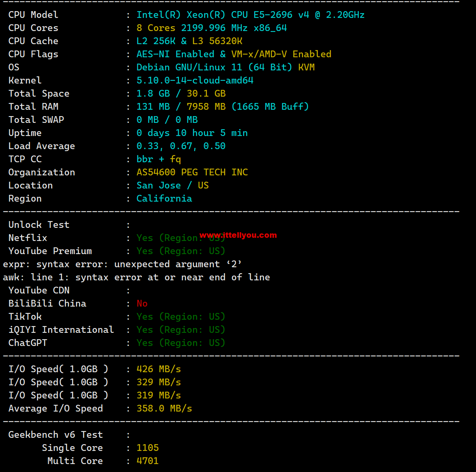Viewport: 476px width, 472px height.
Task: Select the Average I/O Speed 358.0 MB/s
Action: click(164, 408)
